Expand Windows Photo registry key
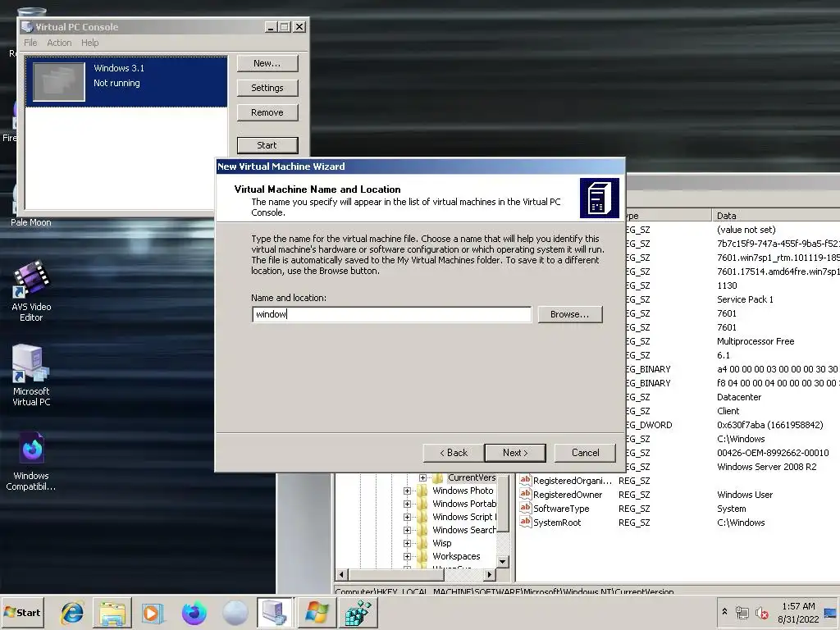 point(407,491)
